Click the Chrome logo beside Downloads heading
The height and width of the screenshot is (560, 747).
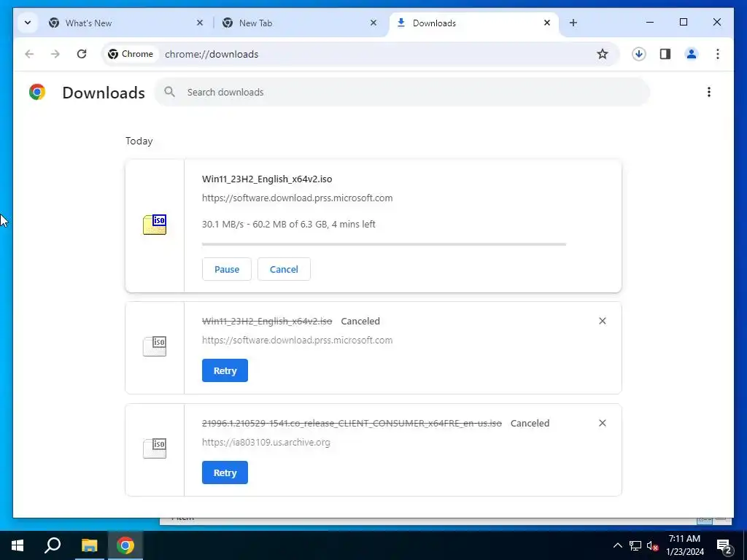pyautogui.click(x=37, y=92)
